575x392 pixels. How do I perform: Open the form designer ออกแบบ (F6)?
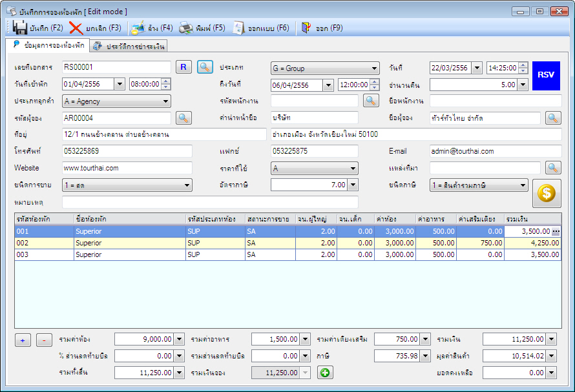[261, 28]
